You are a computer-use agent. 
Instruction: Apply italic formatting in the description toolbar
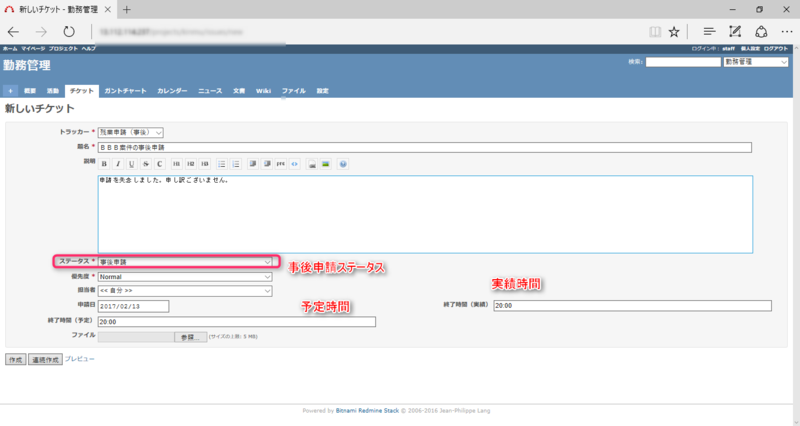coord(118,164)
